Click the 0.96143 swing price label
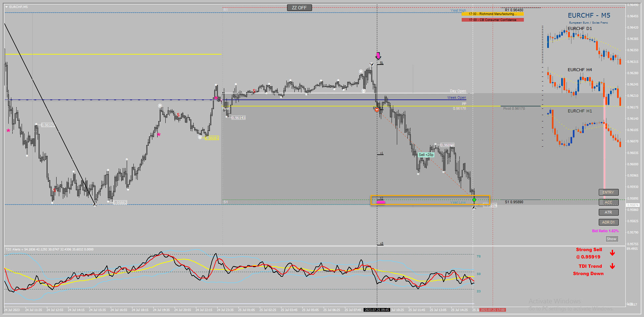 tap(239, 118)
